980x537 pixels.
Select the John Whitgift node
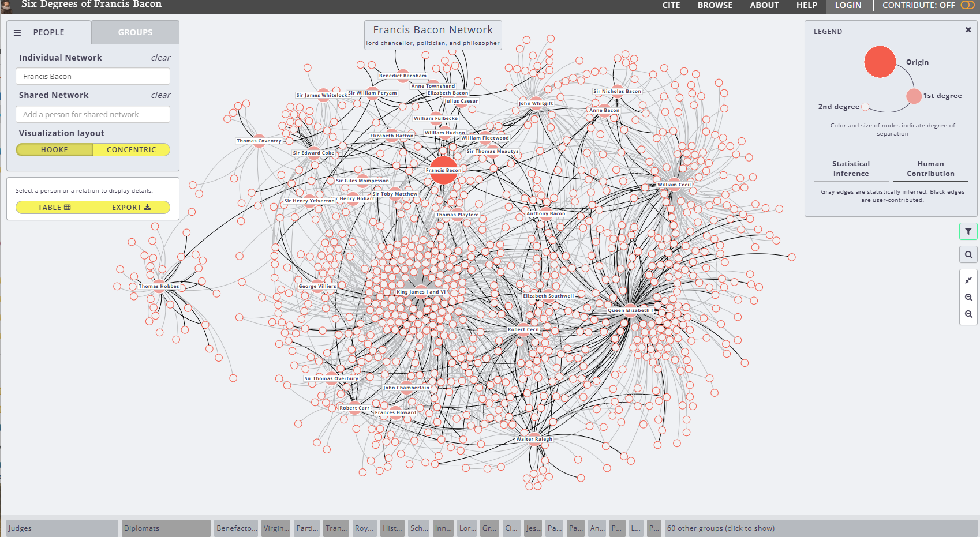536,103
